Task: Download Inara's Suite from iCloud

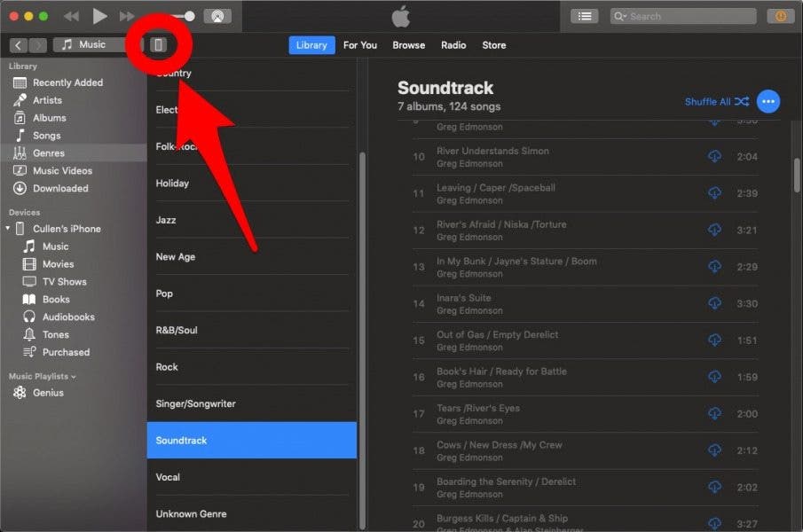Action: 714,303
